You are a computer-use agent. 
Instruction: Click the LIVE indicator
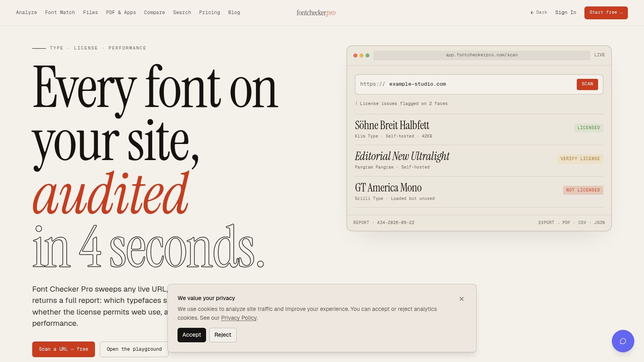[x=599, y=55]
